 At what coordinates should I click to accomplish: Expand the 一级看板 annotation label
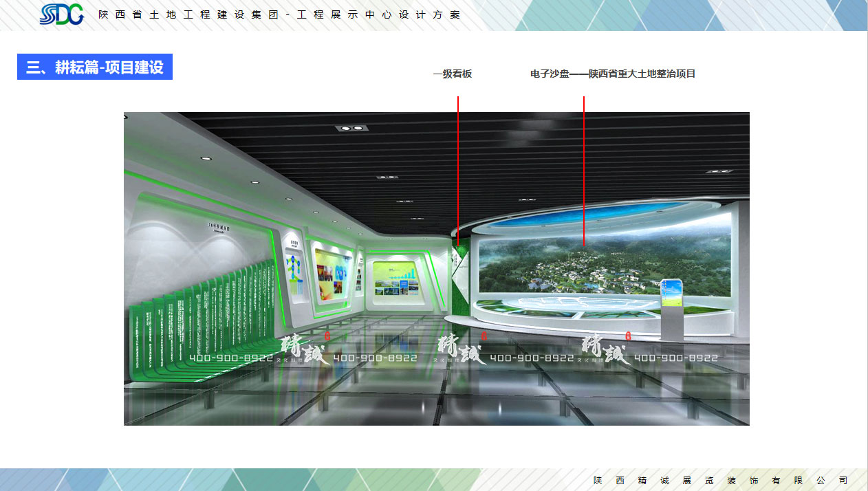(453, 74)
